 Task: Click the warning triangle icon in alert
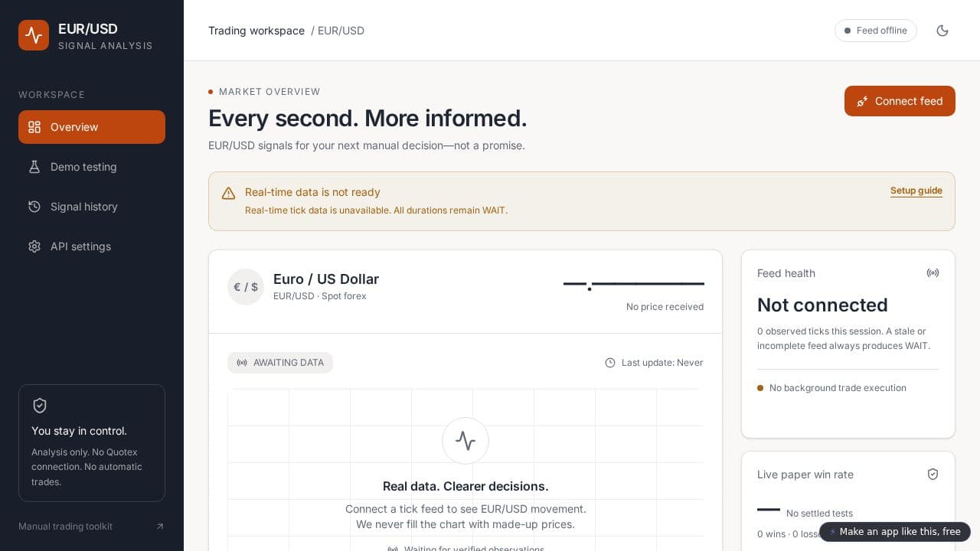click(228, 194)
